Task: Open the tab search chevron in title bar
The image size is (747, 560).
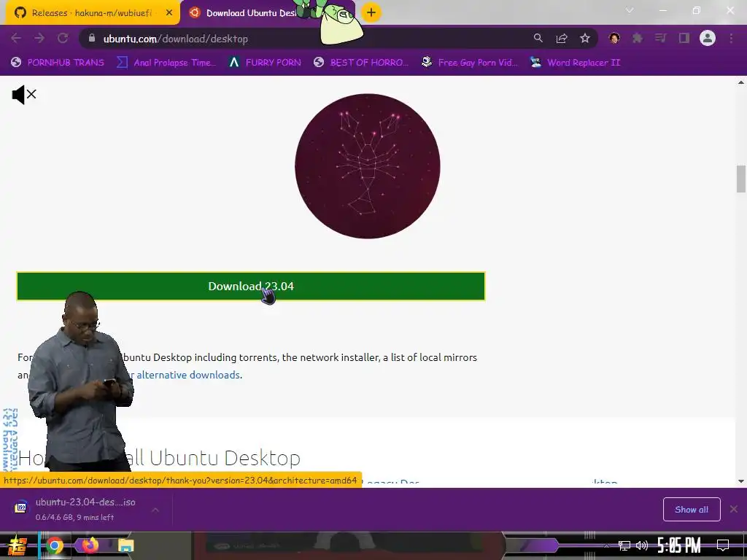Action: coord(630,10)
